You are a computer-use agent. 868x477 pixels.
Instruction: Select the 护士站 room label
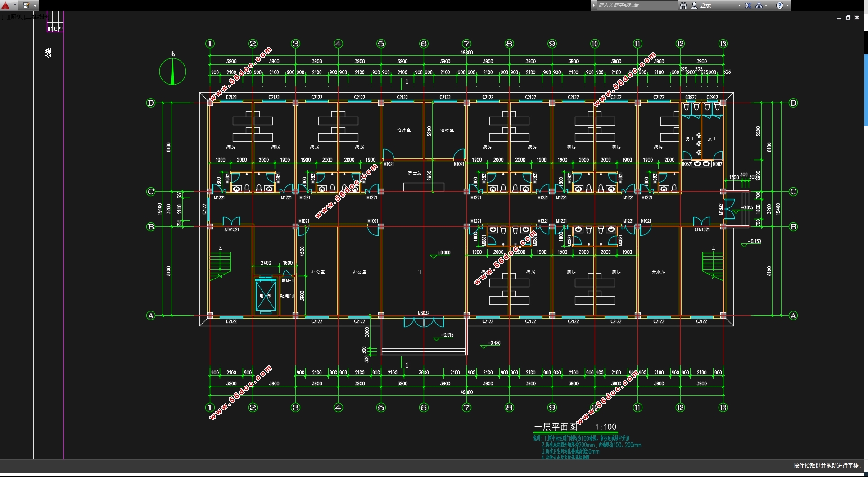coord(414,173)
